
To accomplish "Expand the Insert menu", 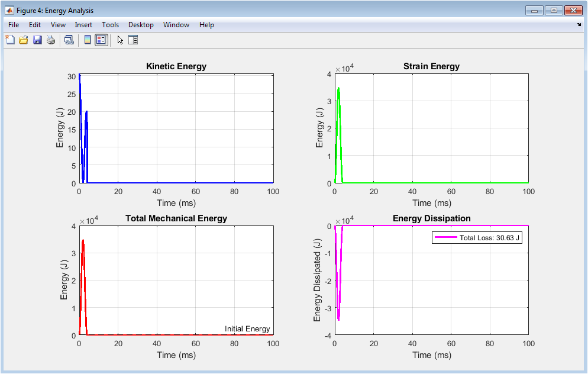I will tap(83, 25).
